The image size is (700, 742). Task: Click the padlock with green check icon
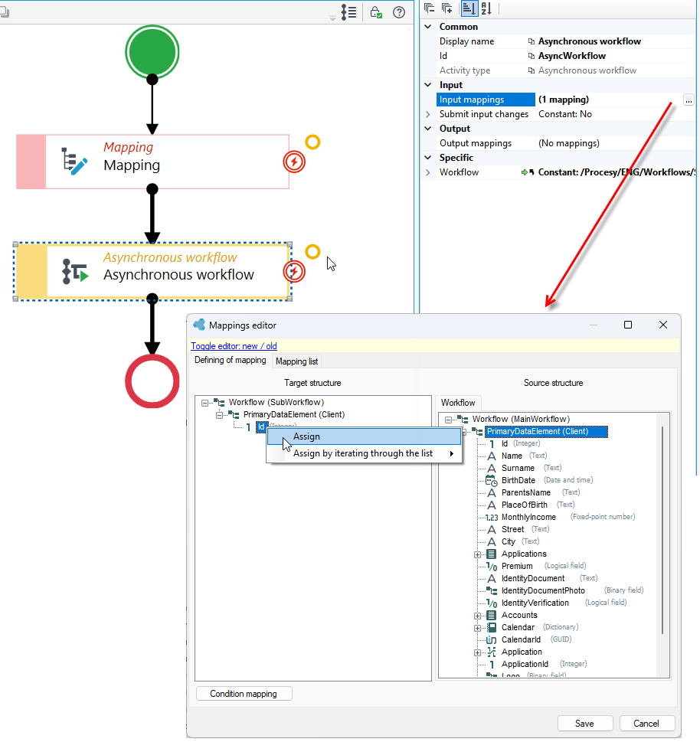click(x=376, y=11)
